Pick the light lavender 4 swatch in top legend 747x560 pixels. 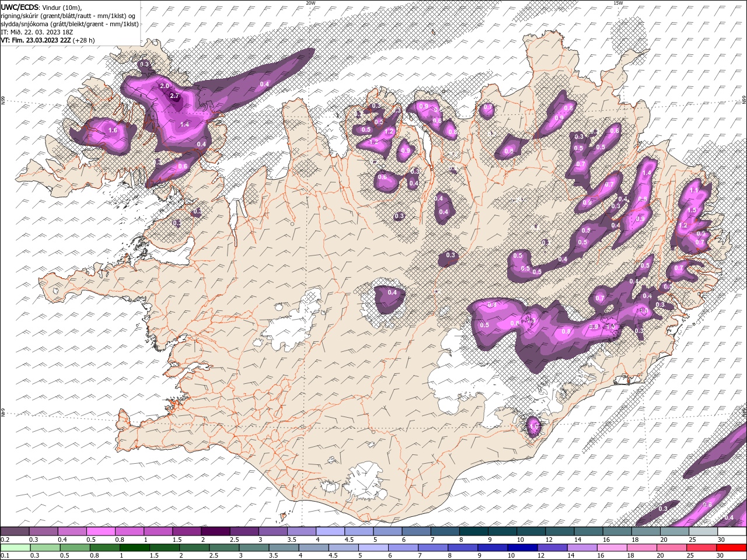click(x=330, y=531)
